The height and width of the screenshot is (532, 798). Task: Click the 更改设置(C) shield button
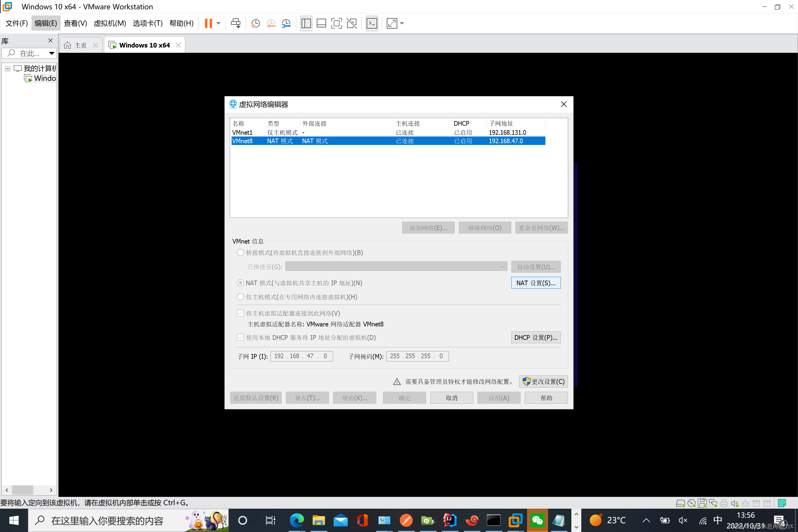(543, 382)
